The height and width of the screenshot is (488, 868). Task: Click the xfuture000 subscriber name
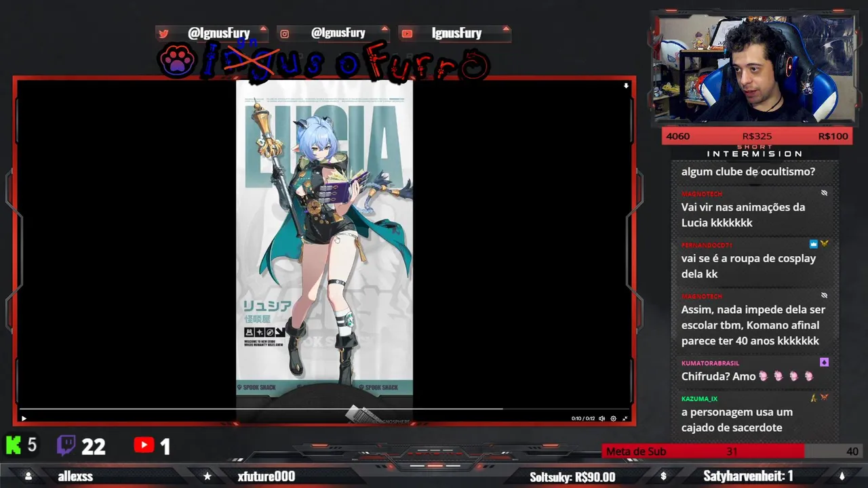click(267, 476)
